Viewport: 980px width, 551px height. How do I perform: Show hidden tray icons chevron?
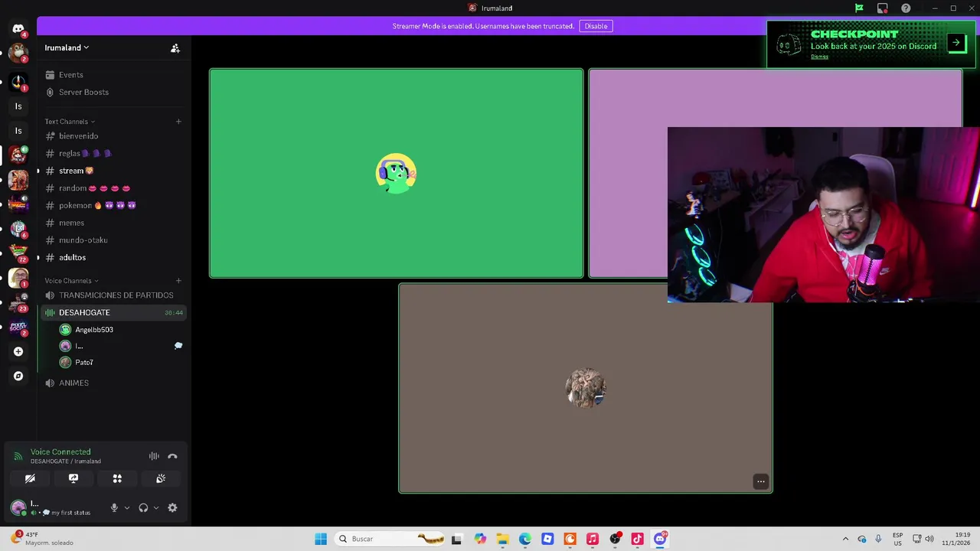[x=845, y=539]
